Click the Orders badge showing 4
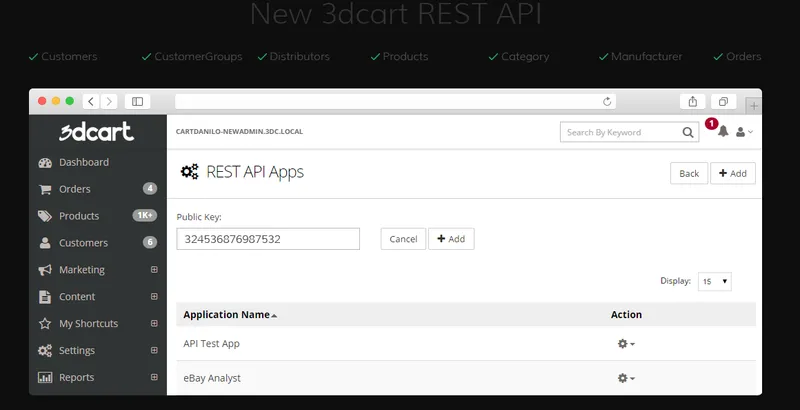The width and height of the screenshot is (800, 410). click(x=149, y=189)
